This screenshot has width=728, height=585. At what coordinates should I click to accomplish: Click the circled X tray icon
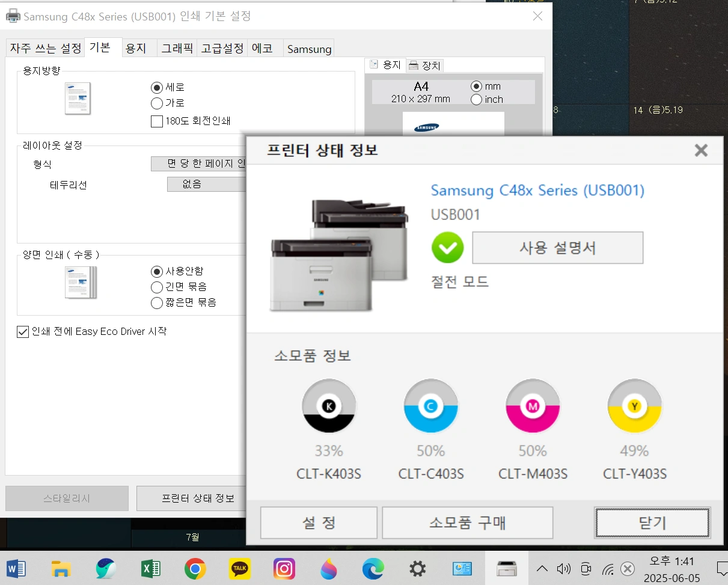pos(628,569)
